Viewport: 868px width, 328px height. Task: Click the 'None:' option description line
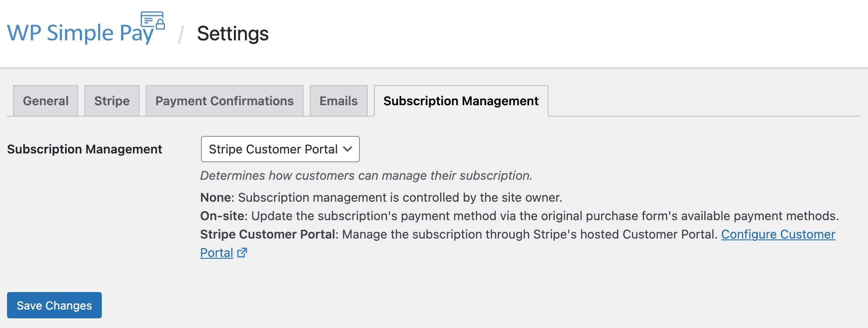pos(381,198)
